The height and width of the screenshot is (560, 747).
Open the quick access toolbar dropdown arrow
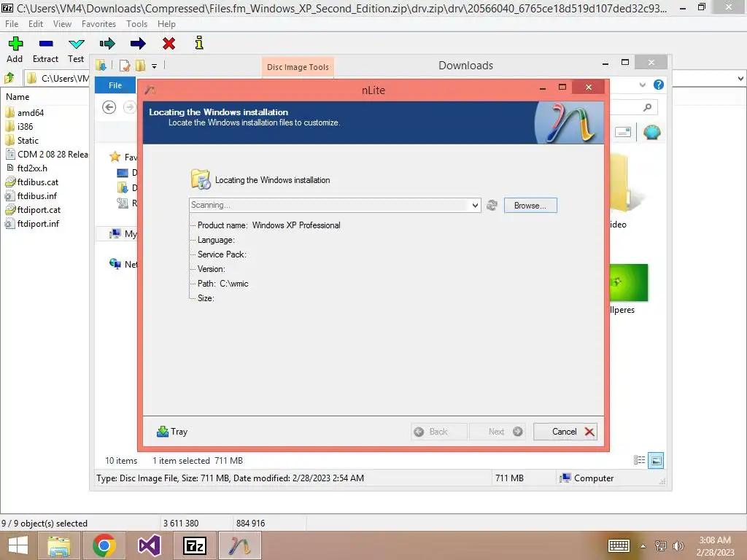click(x=155, y=66)
